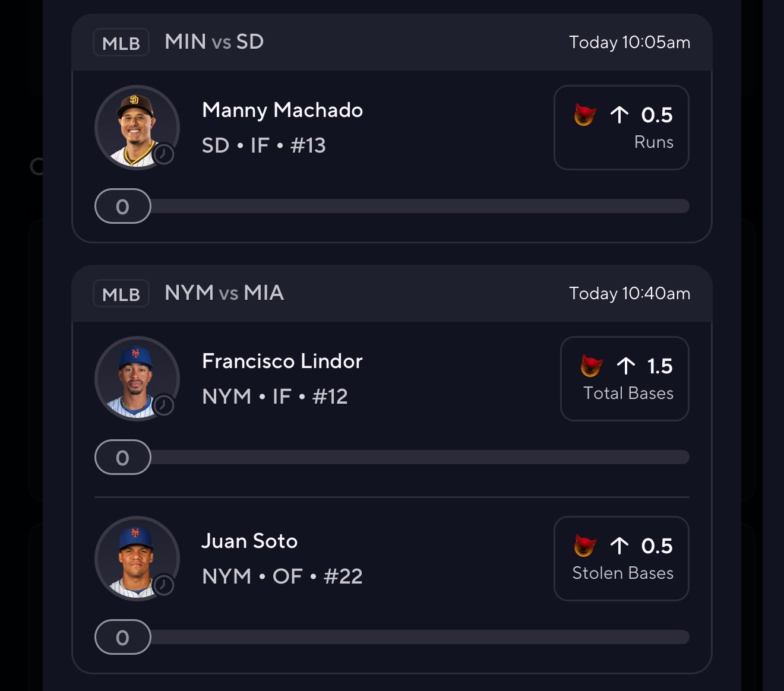This screenshot has width=784, height=691.
Task: Open Manny Machado's player headshot
Action: click(x=136, y=127)
